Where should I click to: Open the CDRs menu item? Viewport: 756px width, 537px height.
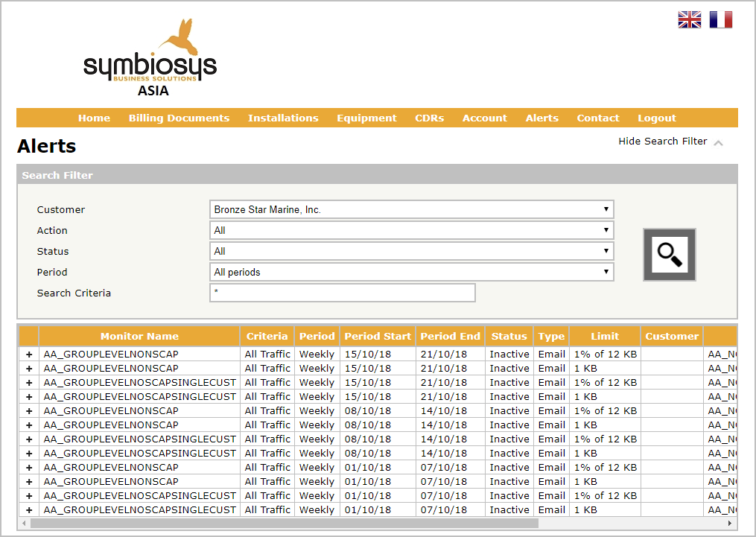[x=429, y=118]
